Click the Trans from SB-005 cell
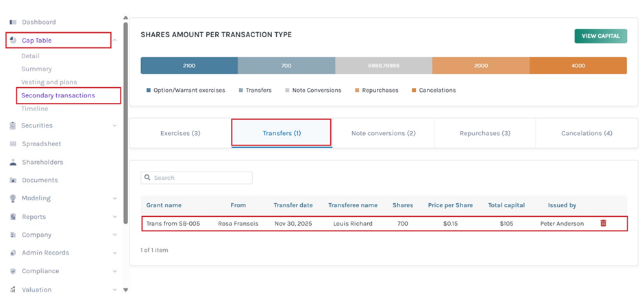 tap(173, 224)
